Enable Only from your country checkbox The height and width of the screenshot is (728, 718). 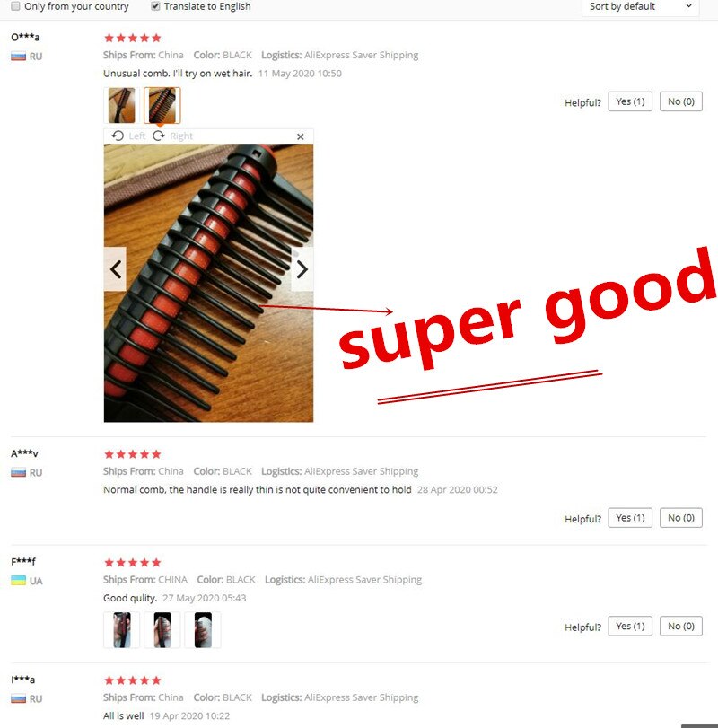(16, 6)
